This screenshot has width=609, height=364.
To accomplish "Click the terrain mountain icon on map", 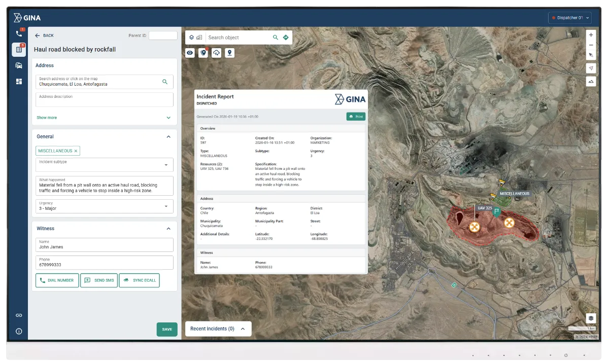I will 591,81.
